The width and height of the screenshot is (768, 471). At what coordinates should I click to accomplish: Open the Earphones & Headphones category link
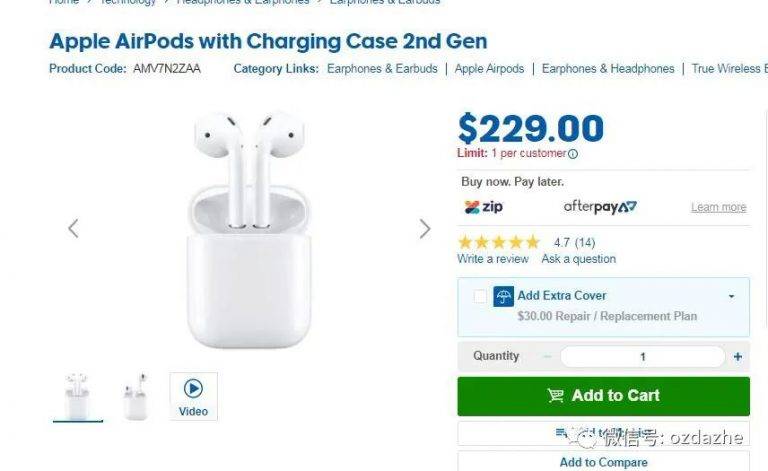coord(608,69)
